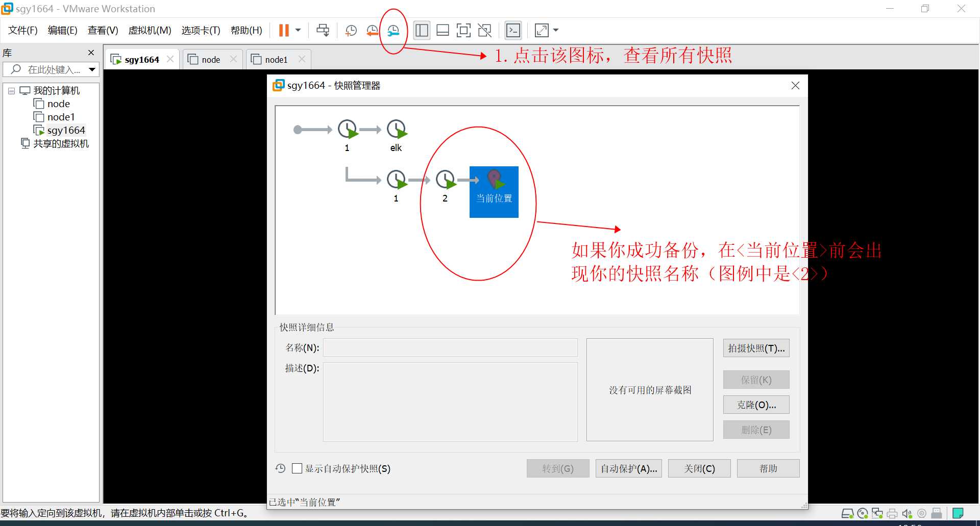Open the snapshot manager toolbar icon
Viewport: 980px width, 526px height.
[393, 31]
